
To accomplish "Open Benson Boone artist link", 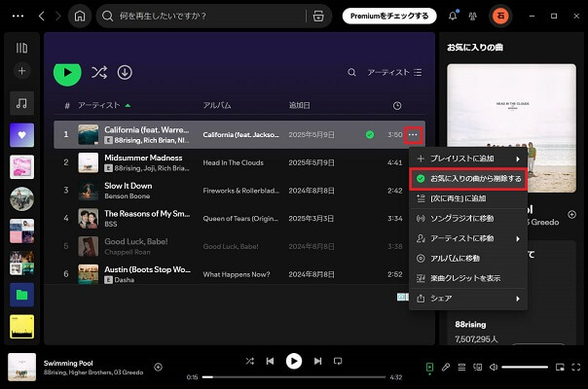I will 128,196.
